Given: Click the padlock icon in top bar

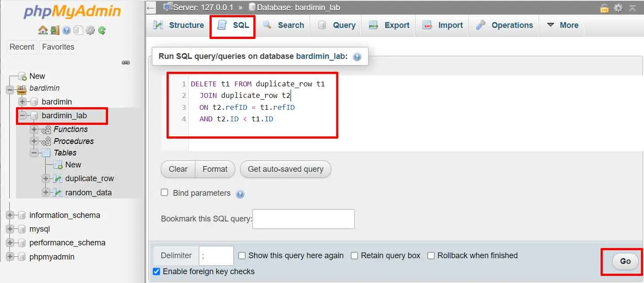Looking at the screenshot, I should pos(604,8).
